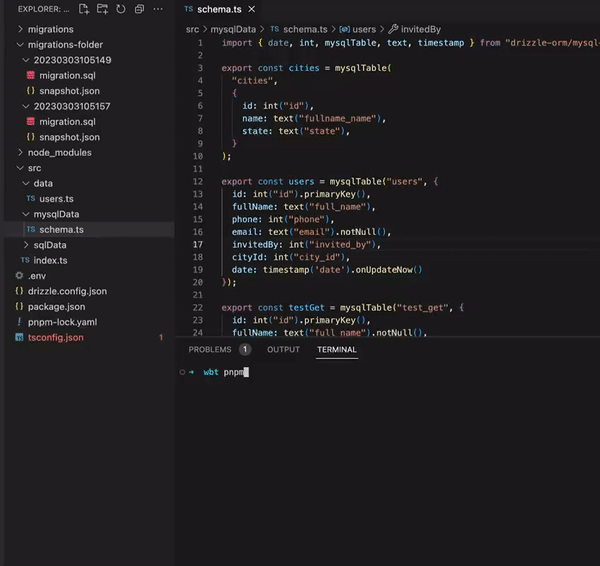The image size is (600, 566).
Task: Select the TERMINAL panel tab
Action: 337,350
